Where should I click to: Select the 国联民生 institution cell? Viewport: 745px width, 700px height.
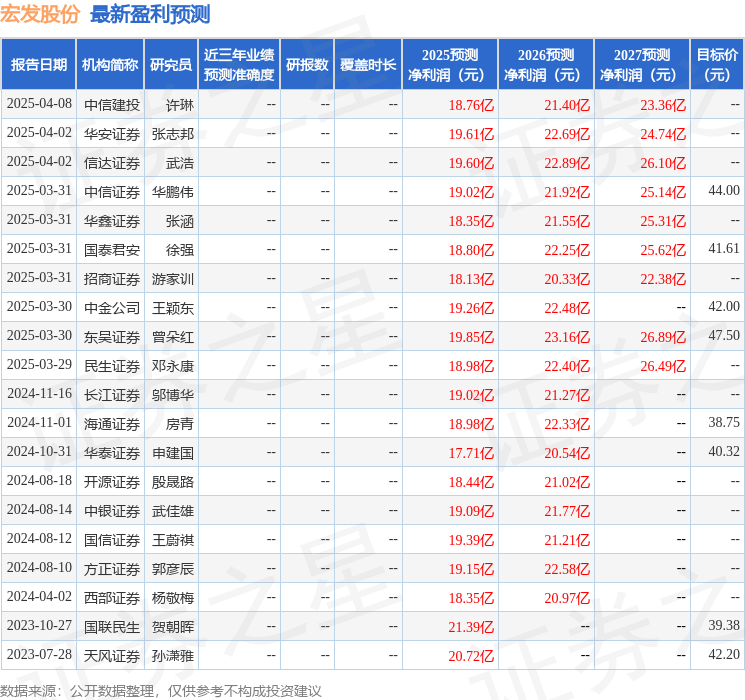(112, 627)
